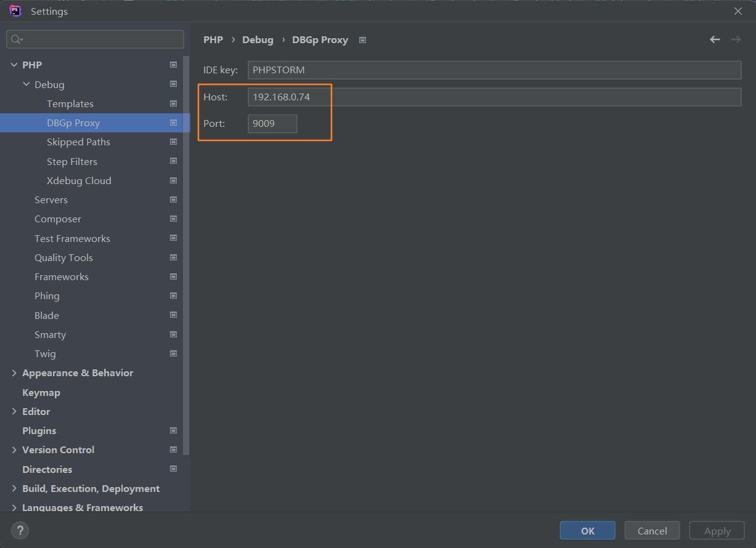Viewport: 756px width, 548px height.
Task: Click the PhpStorm logo in title bar
Action: (15, 11)
